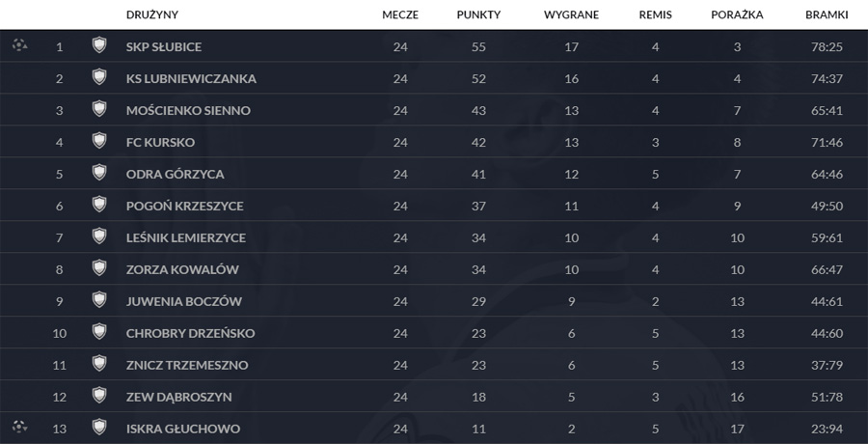Click the Wygrane column header
868x444 pixels.
click(571, 15)
